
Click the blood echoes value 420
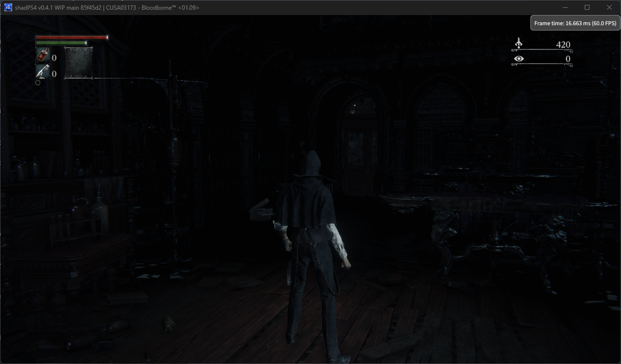click(x=563, y=45)
